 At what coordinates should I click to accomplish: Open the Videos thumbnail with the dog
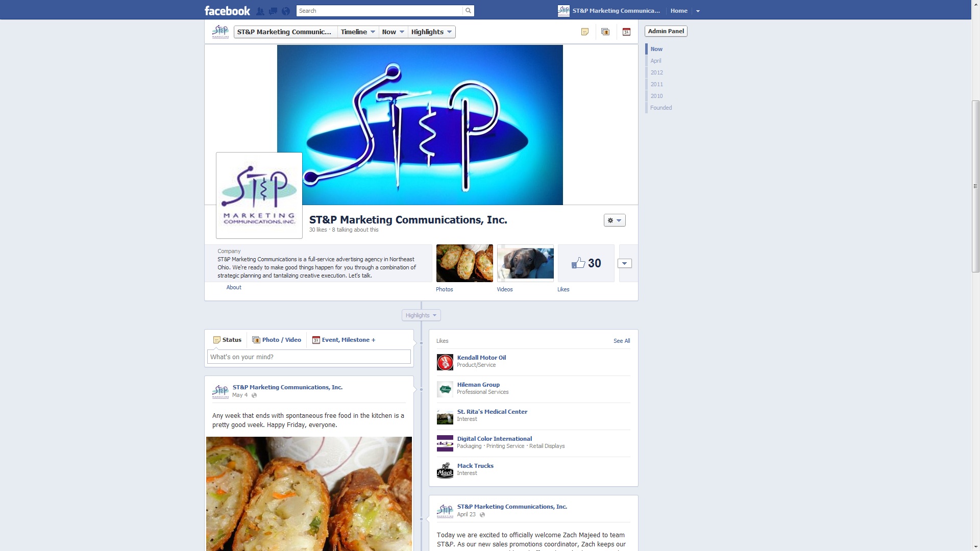click(525, 263)
